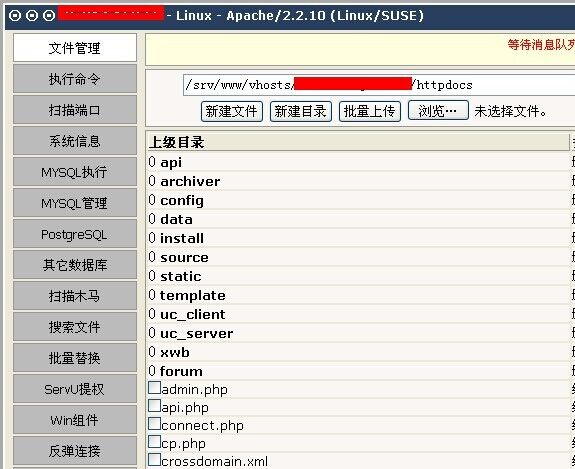Open the config folder
The width and height of the screenshot is (575, 469).
[182, 201]
